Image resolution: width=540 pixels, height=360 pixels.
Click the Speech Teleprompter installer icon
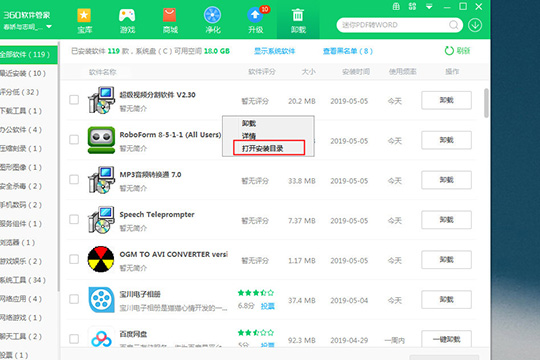(x=101, y=220)
